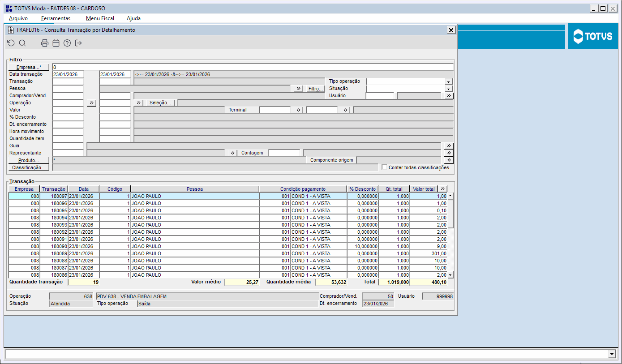Image resolution: width=622 pixels, height=364 pixels.
Task: Enable Conter todas classificações checkbox
Action: (384, 167)
